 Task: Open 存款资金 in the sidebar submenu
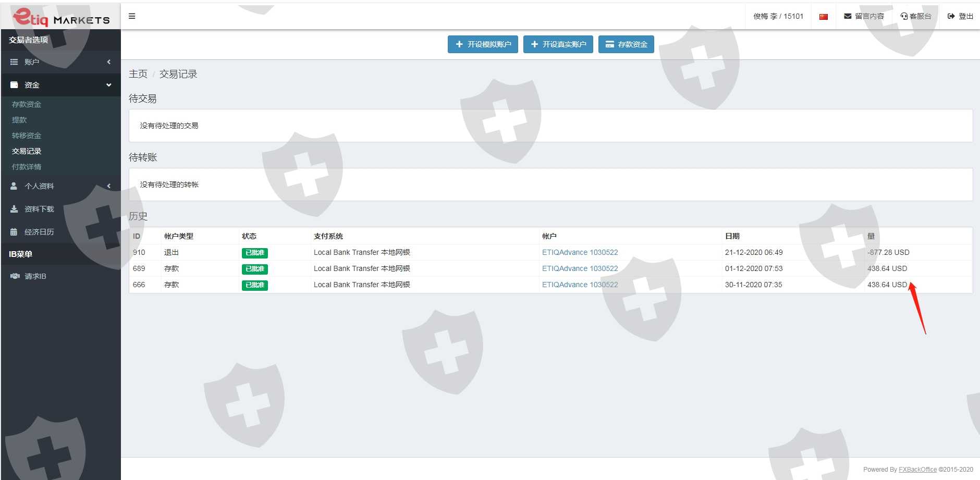pyautogui.click(x=27, y=104)
